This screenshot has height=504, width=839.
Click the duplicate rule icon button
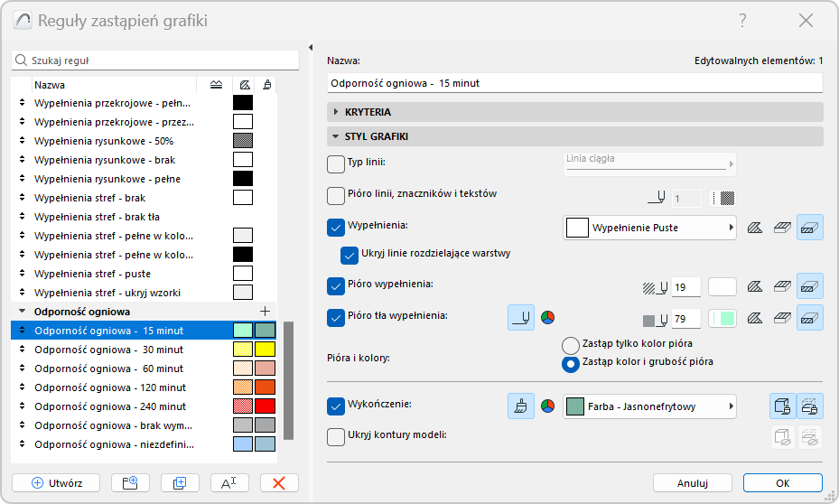(x=180, y=483)
